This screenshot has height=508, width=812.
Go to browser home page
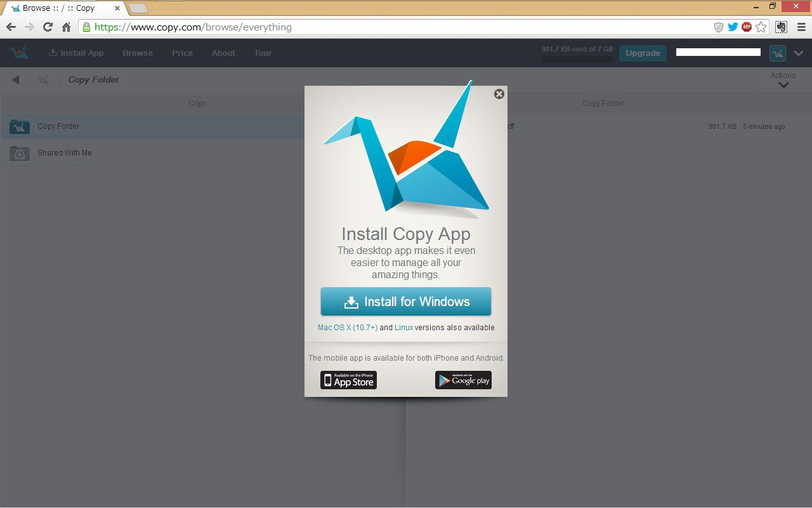click(x=66, y=27)
